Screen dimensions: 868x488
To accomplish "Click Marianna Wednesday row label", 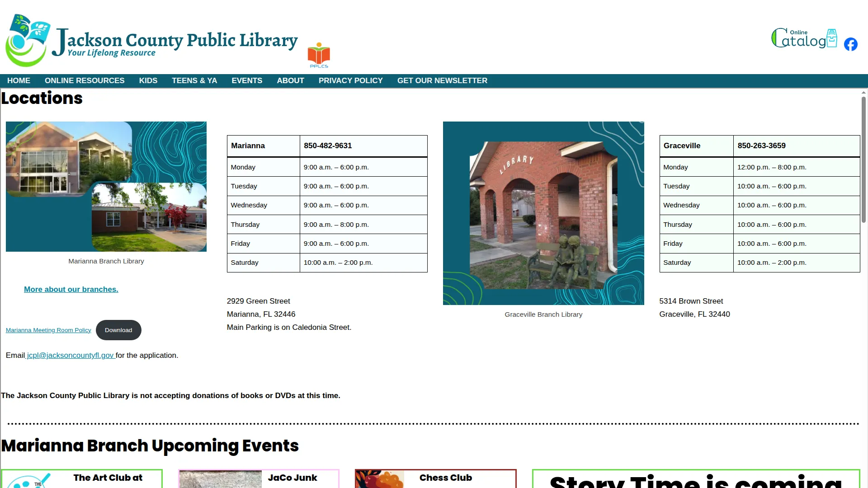I will click(249, 205).
